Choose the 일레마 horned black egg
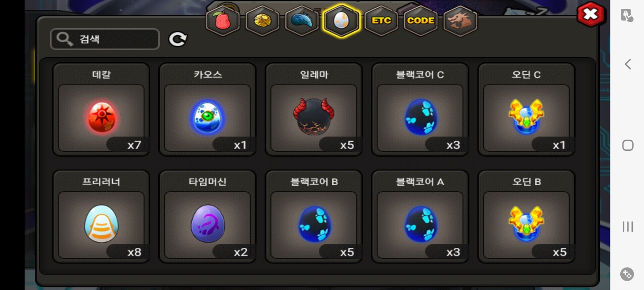Image resolution: width=644 pixels, height=290 pixels. [314, 110]
